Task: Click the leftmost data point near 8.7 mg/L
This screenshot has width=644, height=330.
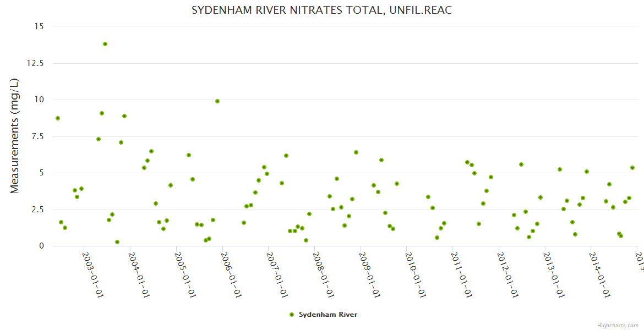Action: tap(58, 118)
